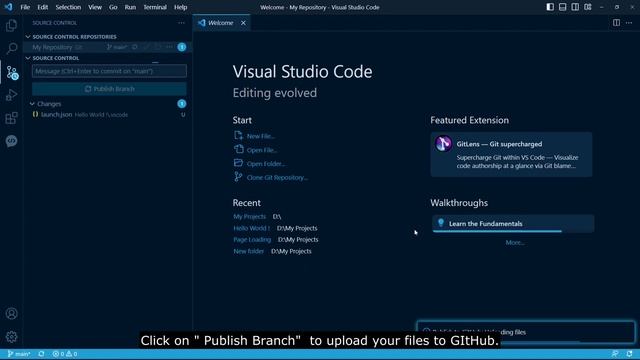Click the repository row's blue changes badge
Viewport: 640px width, 360px height.
[182, 47]
